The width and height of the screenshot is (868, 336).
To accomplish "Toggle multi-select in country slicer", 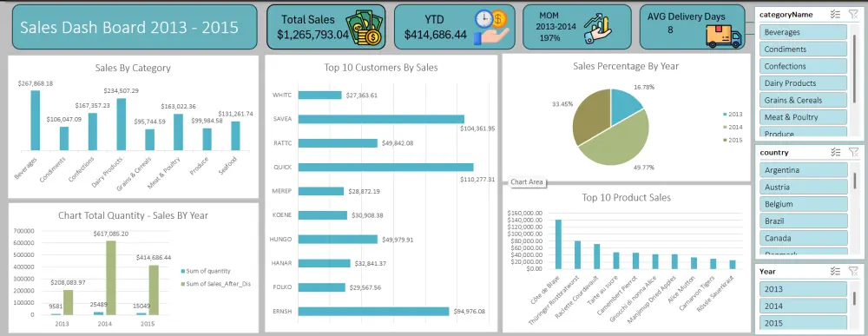I will pos(835,152).
